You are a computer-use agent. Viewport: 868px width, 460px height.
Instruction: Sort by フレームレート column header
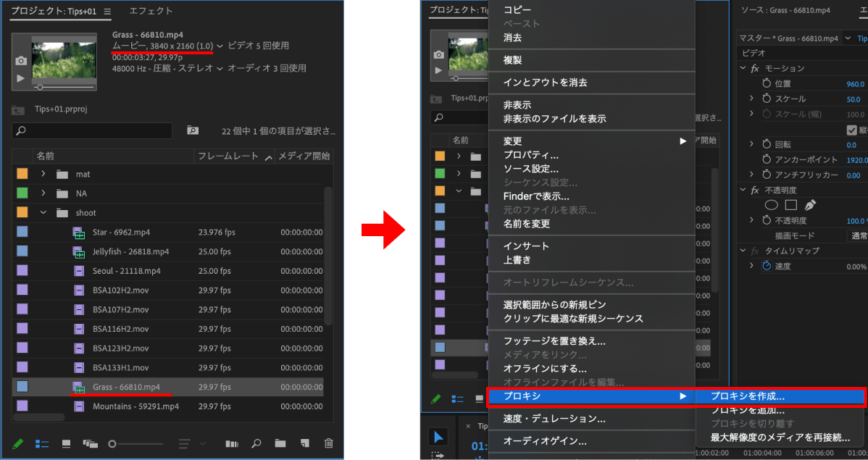[228, 156]
